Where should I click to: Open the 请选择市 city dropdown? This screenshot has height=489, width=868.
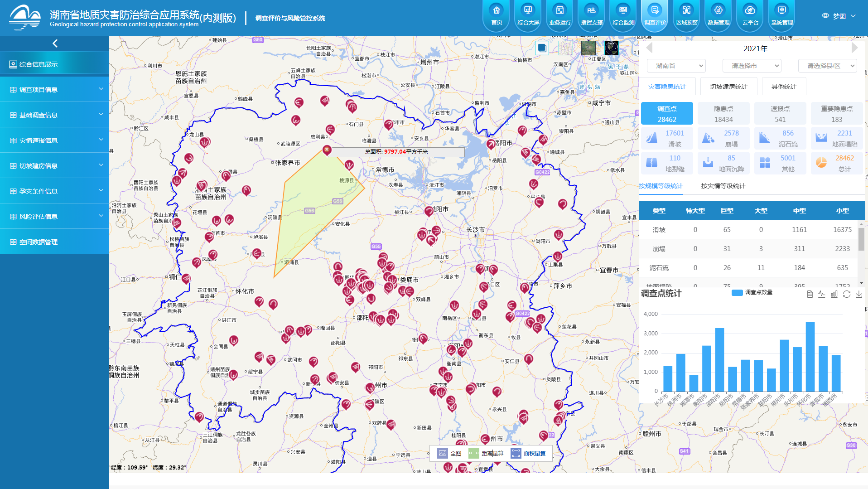[x=752, y=66]
